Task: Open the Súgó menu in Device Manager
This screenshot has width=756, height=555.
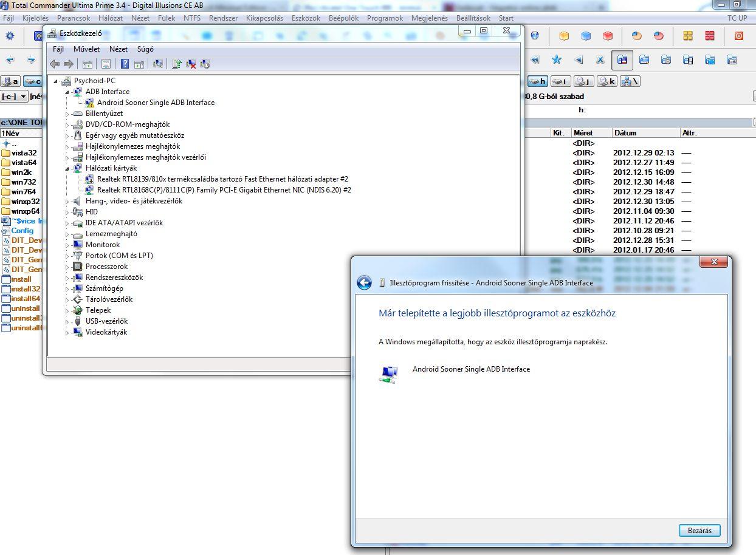Action: pos(145,49)
